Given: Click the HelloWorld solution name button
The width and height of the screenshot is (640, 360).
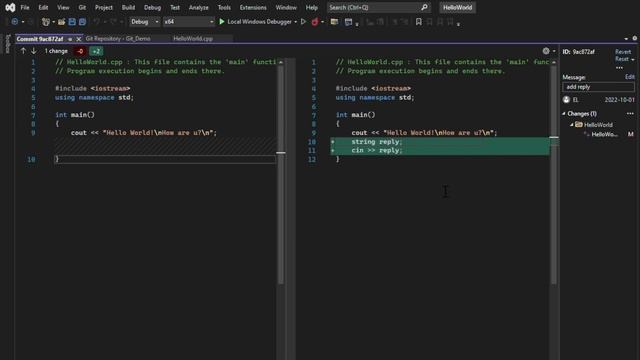Looking at the screenshot, I should coord(458,7).
